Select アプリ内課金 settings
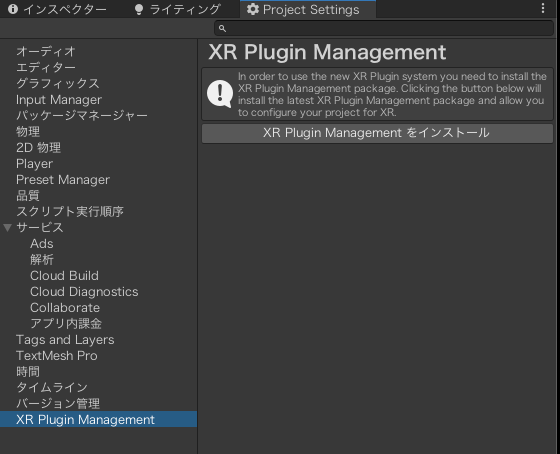Screen dimensions: 560x454 [x=66, y=324]
